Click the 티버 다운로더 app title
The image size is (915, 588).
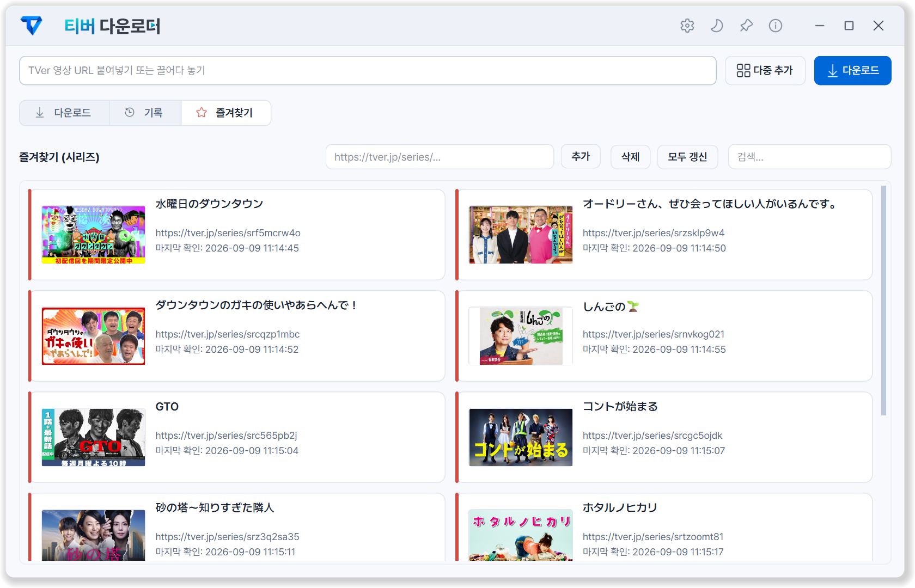[x=112, y=26]
